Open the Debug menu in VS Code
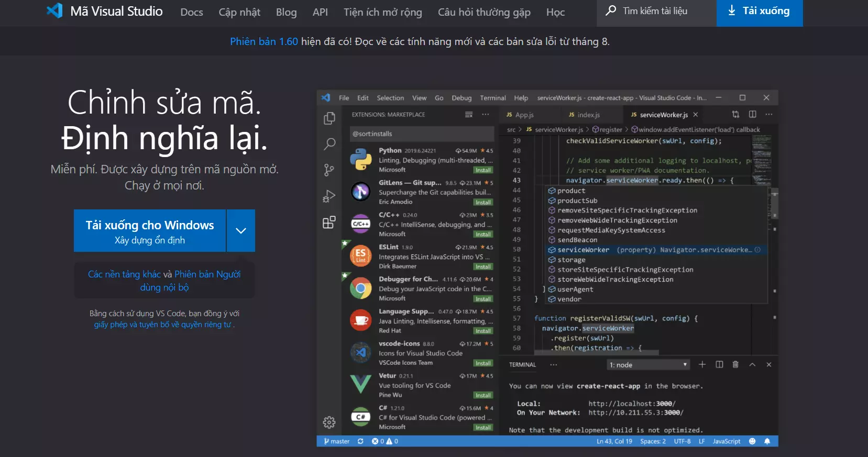The image size is (868, 457). [462, 98]
